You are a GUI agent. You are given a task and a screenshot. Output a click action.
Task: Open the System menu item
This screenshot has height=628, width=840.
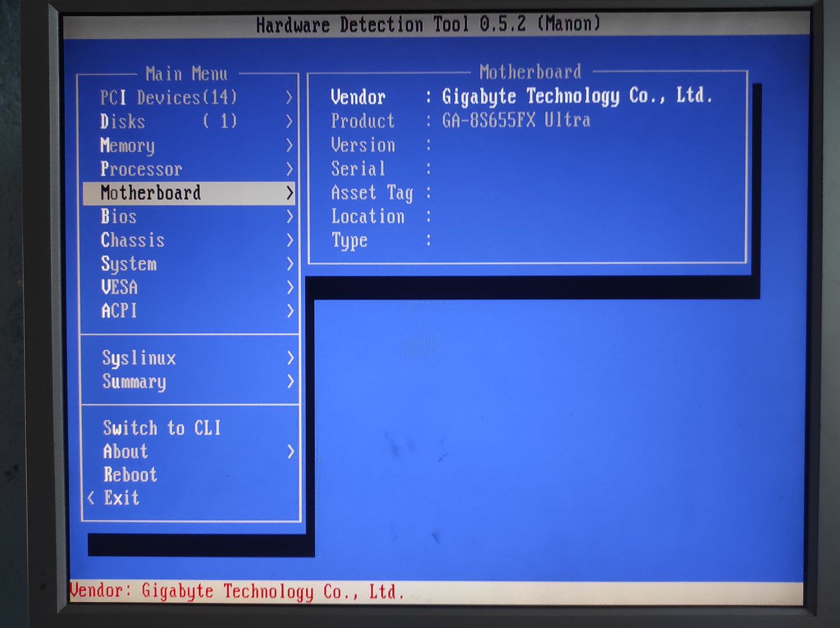pos(129,264)
